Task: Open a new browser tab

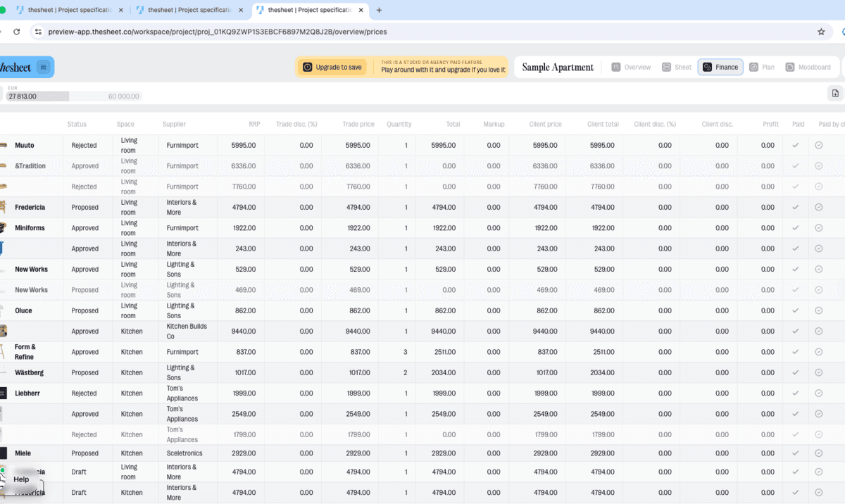Action: click(x=379, y=10)
